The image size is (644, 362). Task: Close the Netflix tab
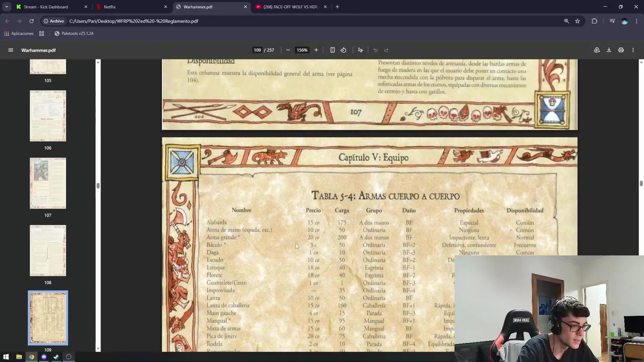point(166,7)
